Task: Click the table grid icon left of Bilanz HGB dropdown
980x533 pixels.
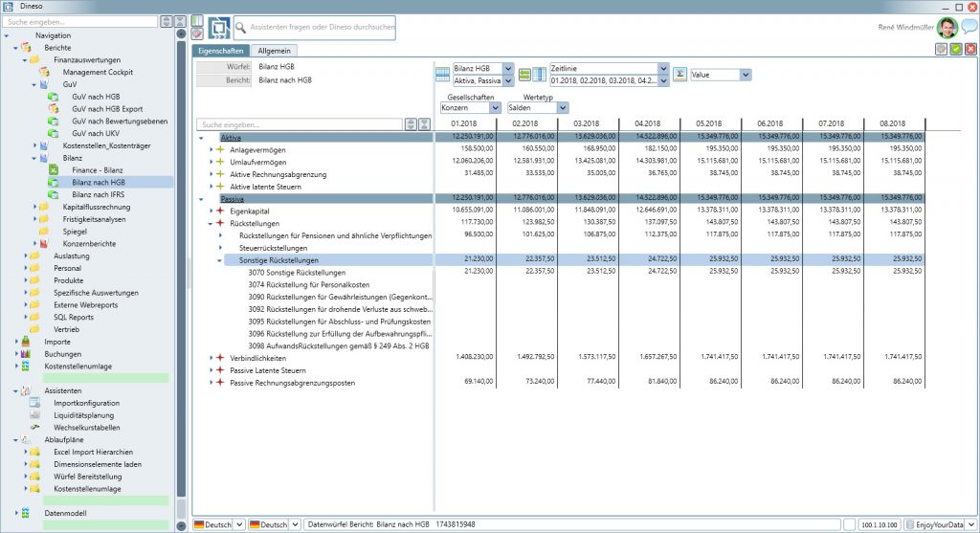Action: coord(442,75)
